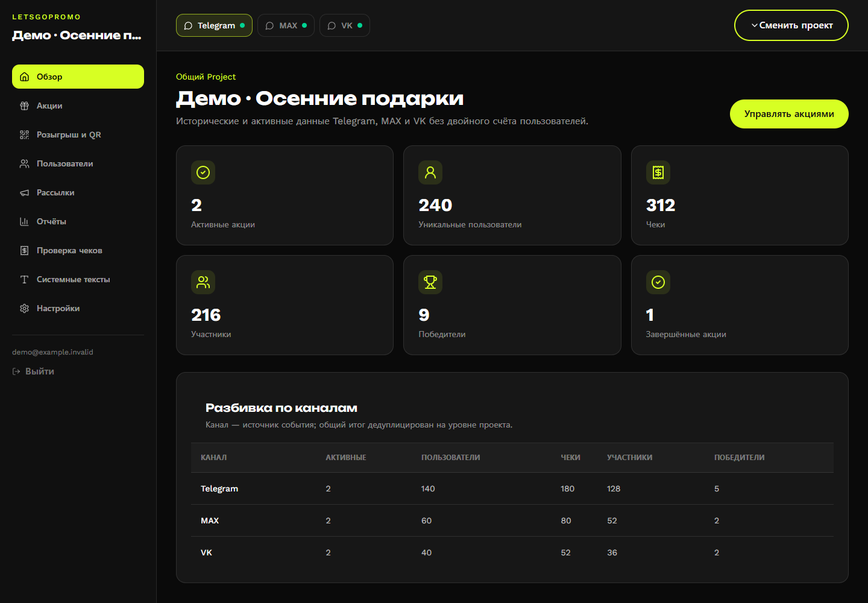Select the Telegram channel tab

(x=214, y=25)
